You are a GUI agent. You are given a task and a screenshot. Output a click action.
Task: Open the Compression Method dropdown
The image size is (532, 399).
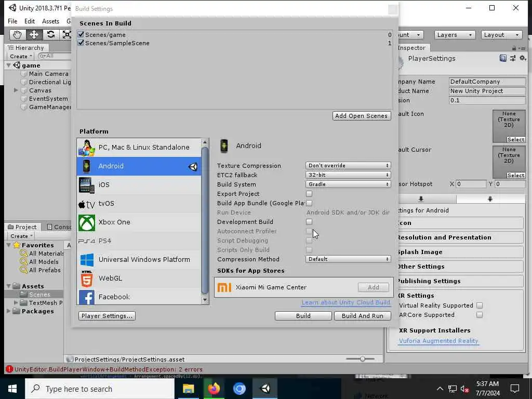tap(348, 259)
